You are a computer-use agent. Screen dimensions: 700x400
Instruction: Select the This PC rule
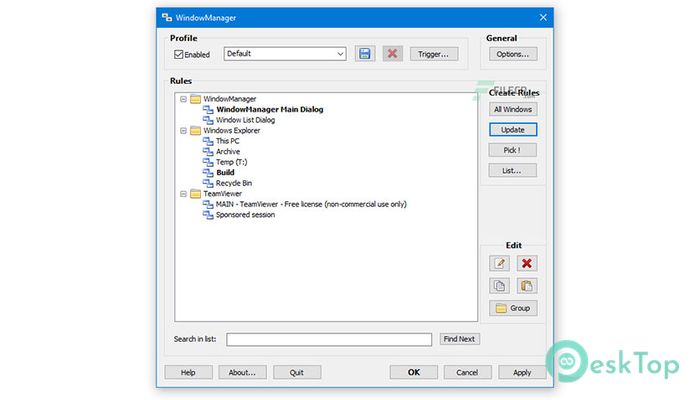[x=228, y=141]
